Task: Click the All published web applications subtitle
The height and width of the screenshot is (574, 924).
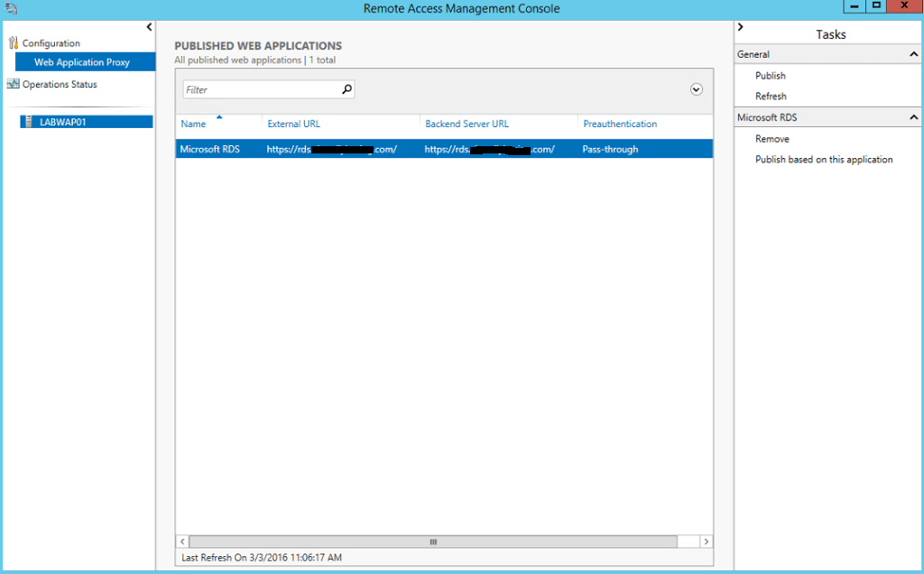Action: (x=254, y=60)
